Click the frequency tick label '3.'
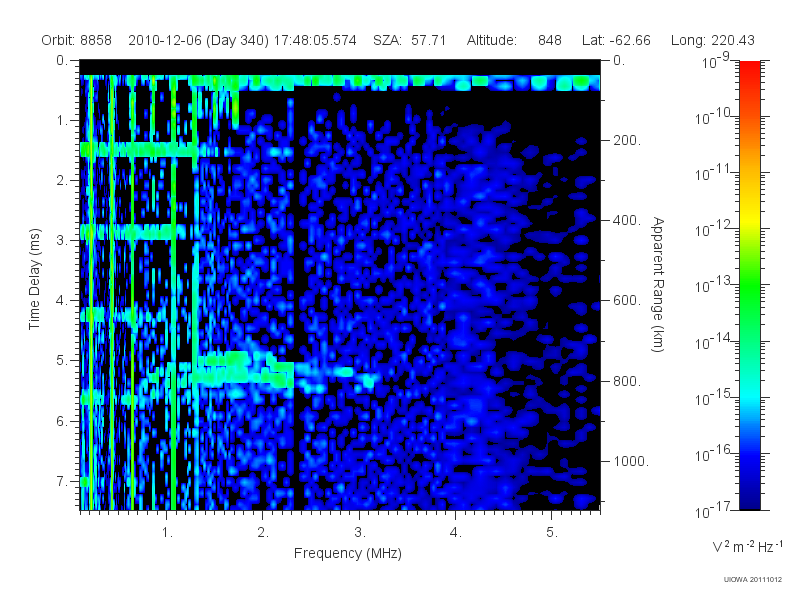Image resolution: width=800 pixels, height=600 pixels. pos(360,533)
